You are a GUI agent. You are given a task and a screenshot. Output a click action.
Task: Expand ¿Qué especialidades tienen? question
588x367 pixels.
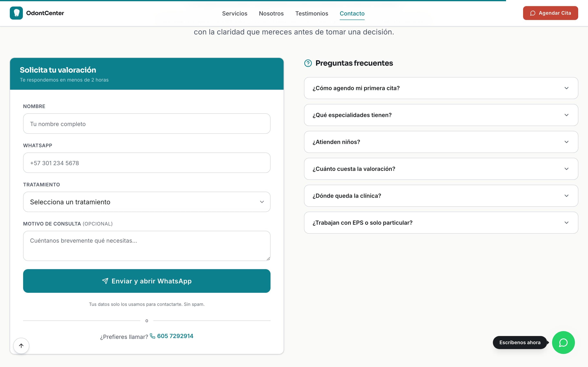coord(441,115)
